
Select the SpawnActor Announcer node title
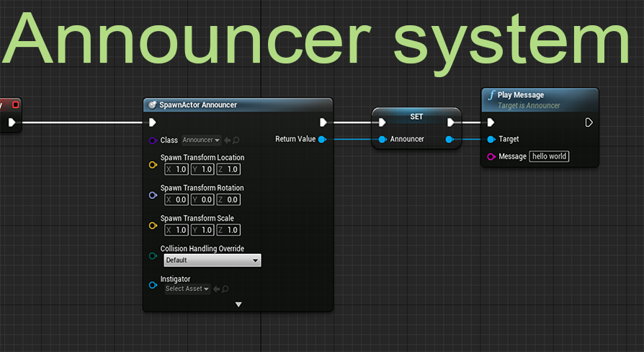pos(198,105)
